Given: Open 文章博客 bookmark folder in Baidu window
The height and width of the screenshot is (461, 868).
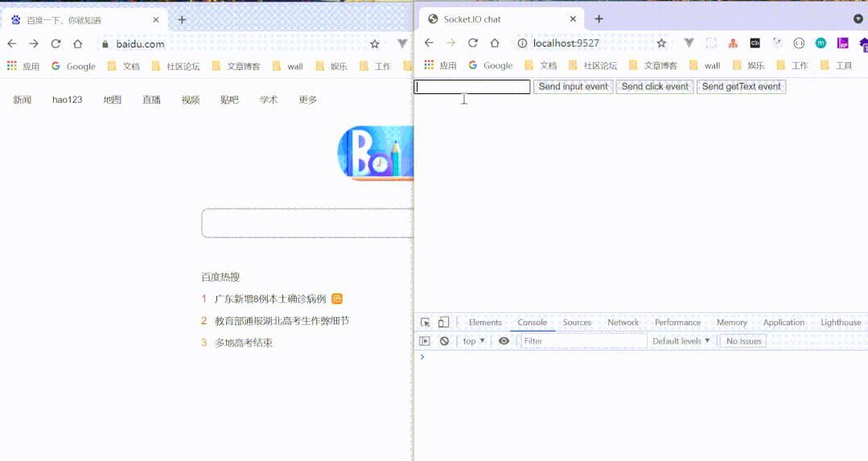Looking at the screenshot, I should [x=236, y=67].
